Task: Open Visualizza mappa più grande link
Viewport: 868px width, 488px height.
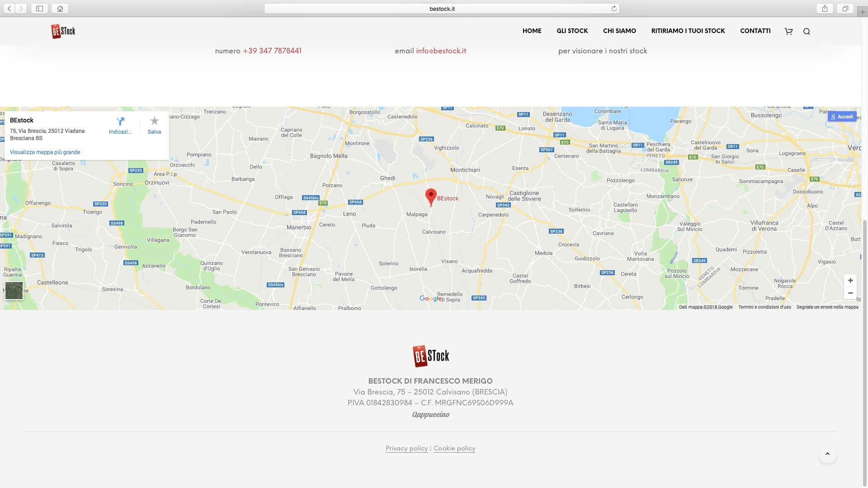Action: pyautogui.click(x=45, y=152)
